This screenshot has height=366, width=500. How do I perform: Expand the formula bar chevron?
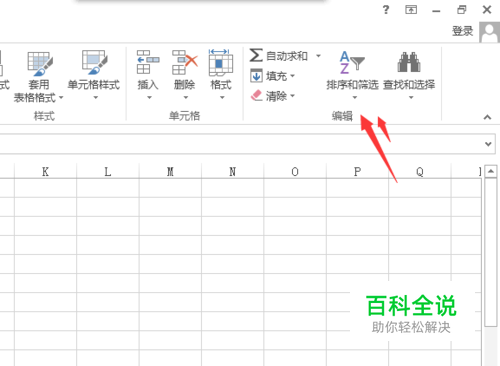(488, 144)
